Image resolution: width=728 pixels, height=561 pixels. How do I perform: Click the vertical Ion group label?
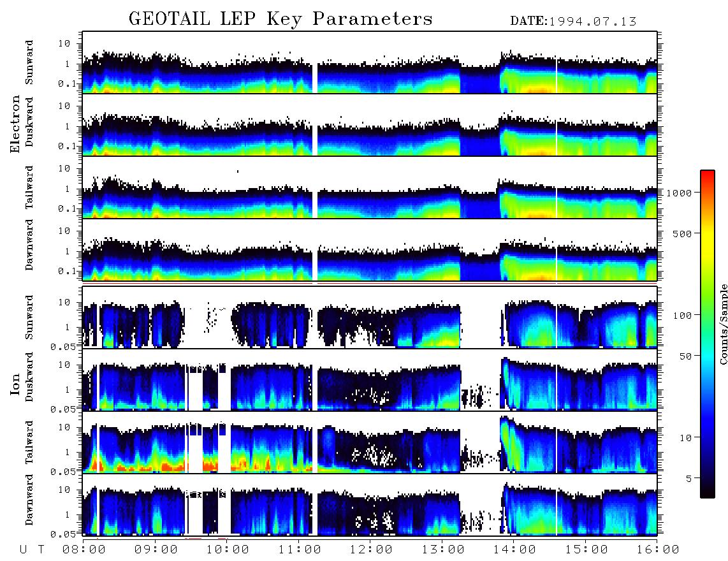15,384
